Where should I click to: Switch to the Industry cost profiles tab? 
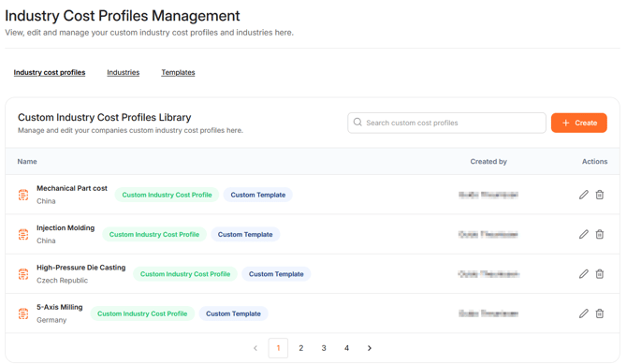point(50,72)
